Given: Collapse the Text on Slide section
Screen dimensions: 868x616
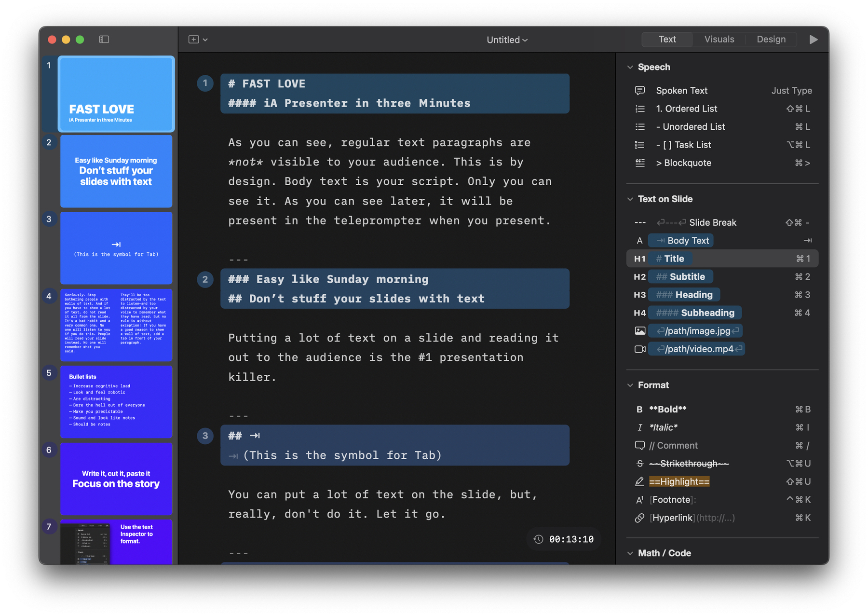Looking at the screenshot, I should pyautogui.click(x=630, y=199).
